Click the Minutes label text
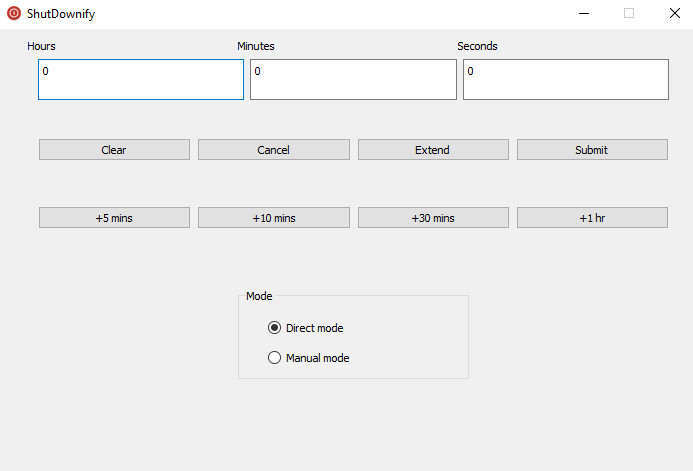Screen dimensions: 693x471 [x=255, y=46]
